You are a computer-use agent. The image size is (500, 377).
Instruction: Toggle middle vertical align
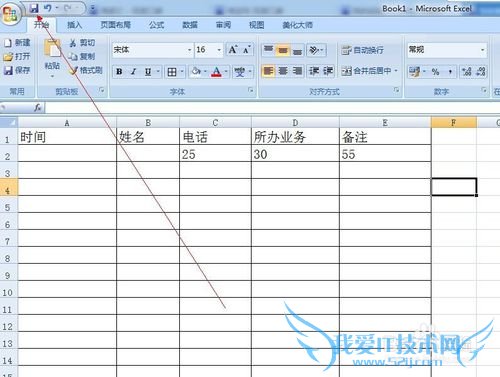tap(283, 50)
